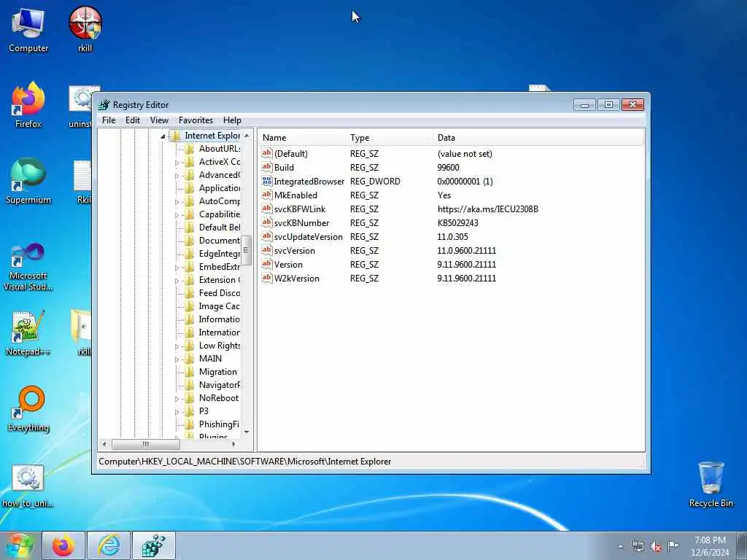This screenshot has width=747, height=560.
Task: Select the NoReboot tree key
Action: point(219,397)
